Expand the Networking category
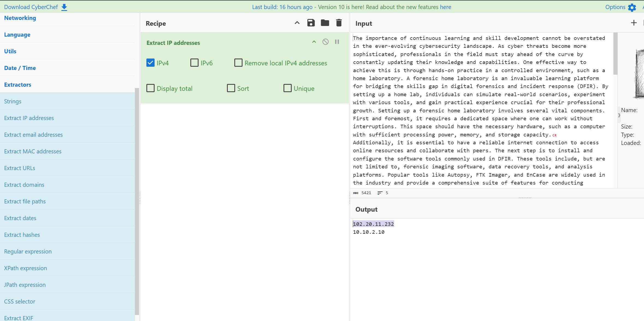This screenshot has width=644, height=321. click(x=67, y=18)
